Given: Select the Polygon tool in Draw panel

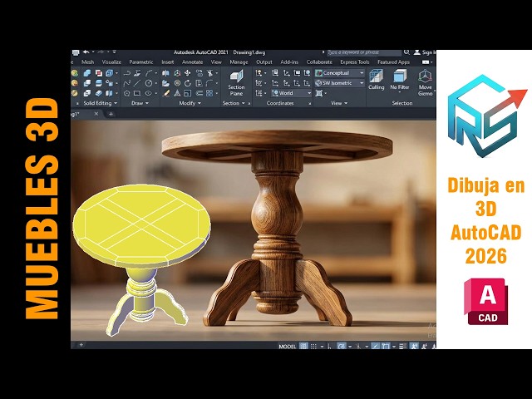Looking at the screenshot, I should (x=127, y=93).
